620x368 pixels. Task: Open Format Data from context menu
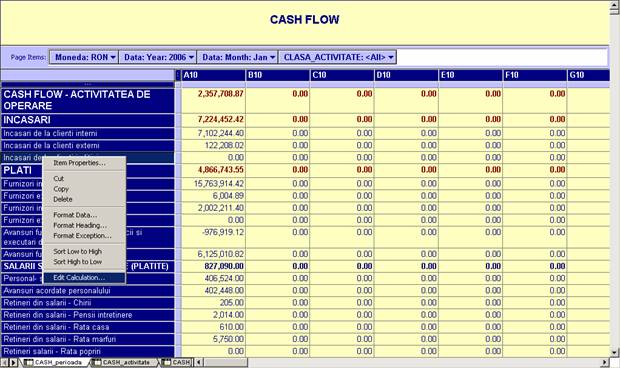(x=75, y=215)
